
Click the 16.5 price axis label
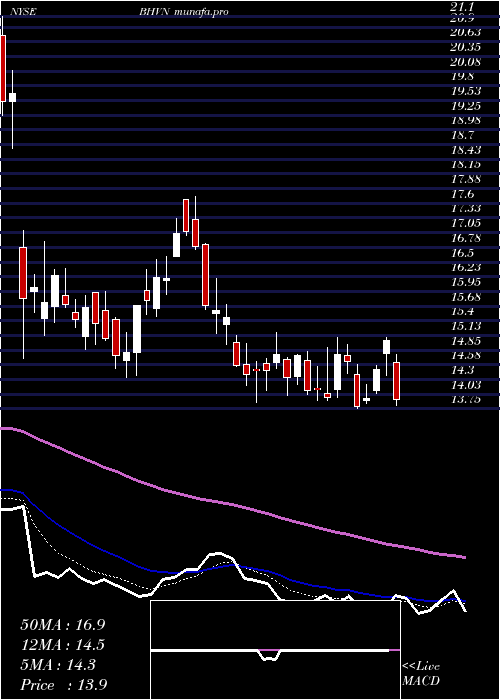(x=463, y=253)
